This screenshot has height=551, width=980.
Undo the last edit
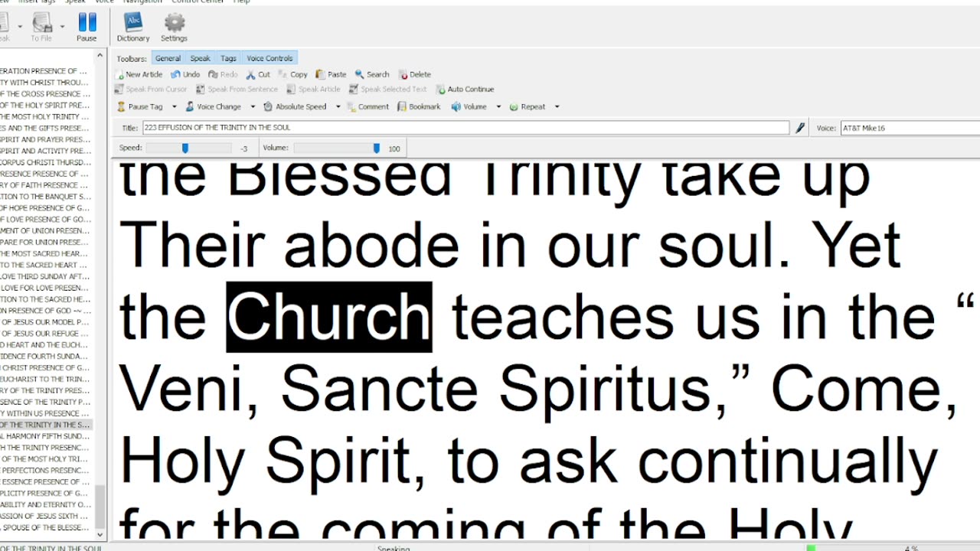(185, 74)
